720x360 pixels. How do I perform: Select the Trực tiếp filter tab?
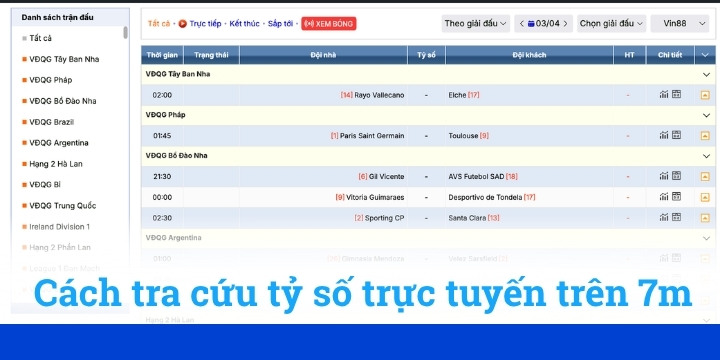(x=205, y=23)
